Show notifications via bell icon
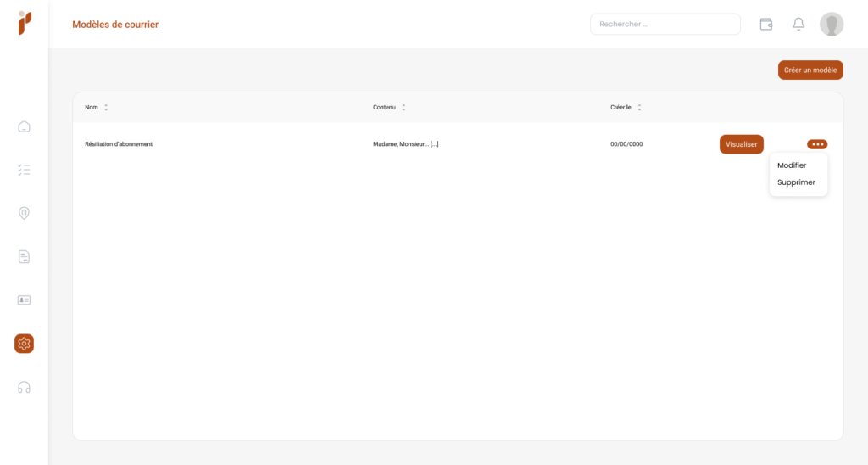This screenshot has width=868, height=465. click(798, 24)
